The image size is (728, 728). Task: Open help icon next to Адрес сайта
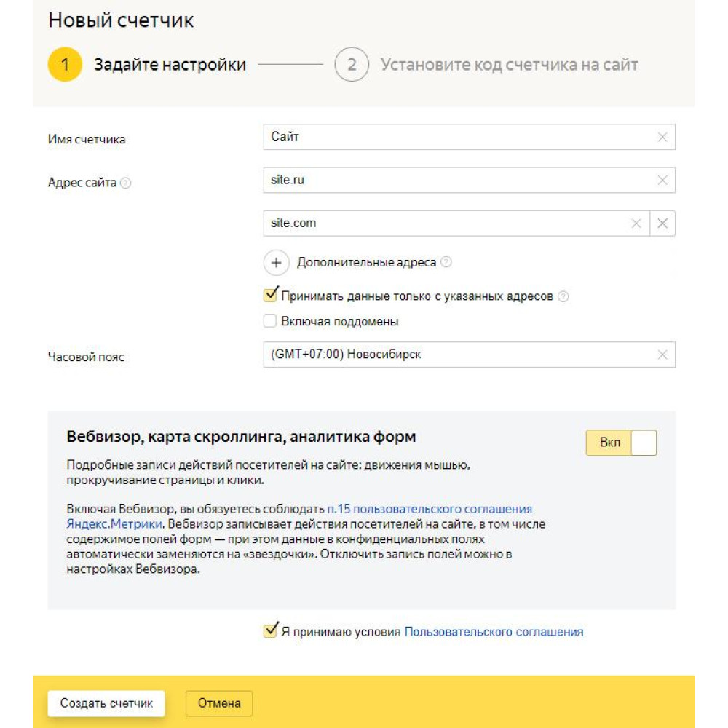point(126,183)
